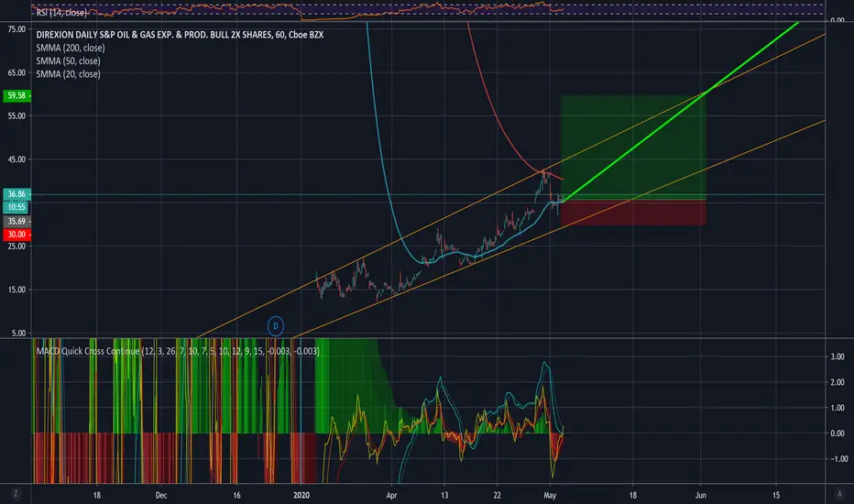Image resolution: width=854 pixels, height=504 pixels.
Task: Click the red 30.00 stop price tag
Action: 16,235
